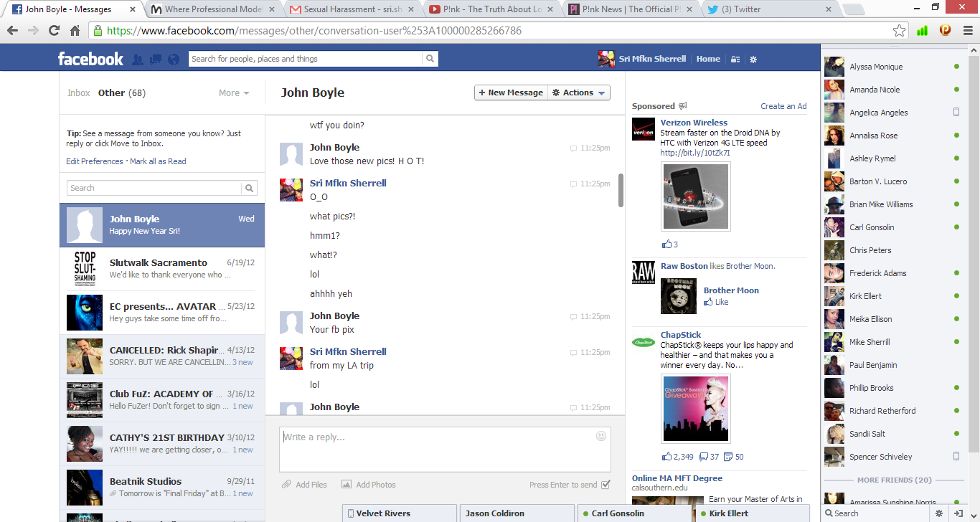The width and height of the screenshot is (980, 522).
Task: Open chat options gear in chat sidebar
Action: click(939, 513)
